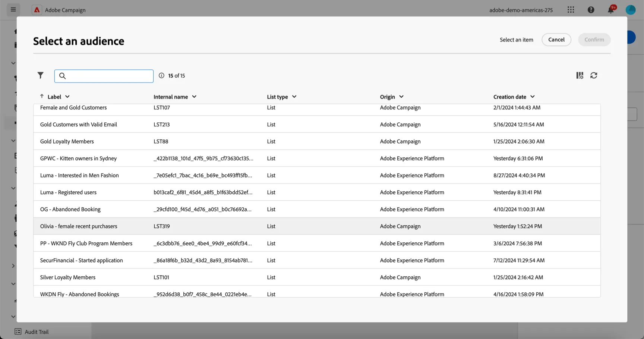Screen dimensions: 644x339
Task: Click the info icon beside 15 of 15
Action: click(x=161, y=76)
